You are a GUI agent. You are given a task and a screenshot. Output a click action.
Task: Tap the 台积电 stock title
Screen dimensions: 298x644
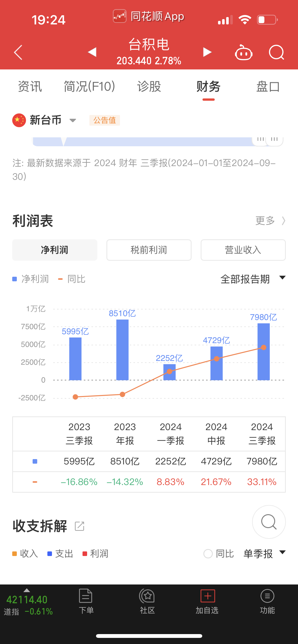[x=149, y=44]
